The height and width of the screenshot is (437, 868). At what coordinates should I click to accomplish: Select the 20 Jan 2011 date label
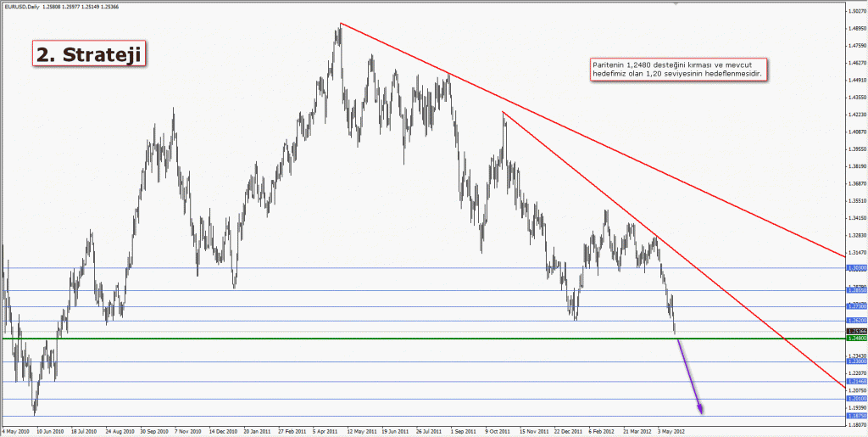point(259,430)
